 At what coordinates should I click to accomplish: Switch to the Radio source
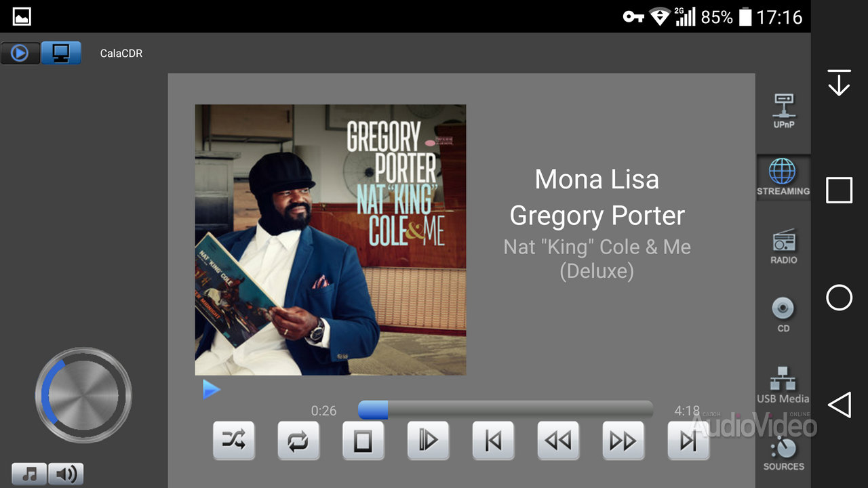point(783,247)
